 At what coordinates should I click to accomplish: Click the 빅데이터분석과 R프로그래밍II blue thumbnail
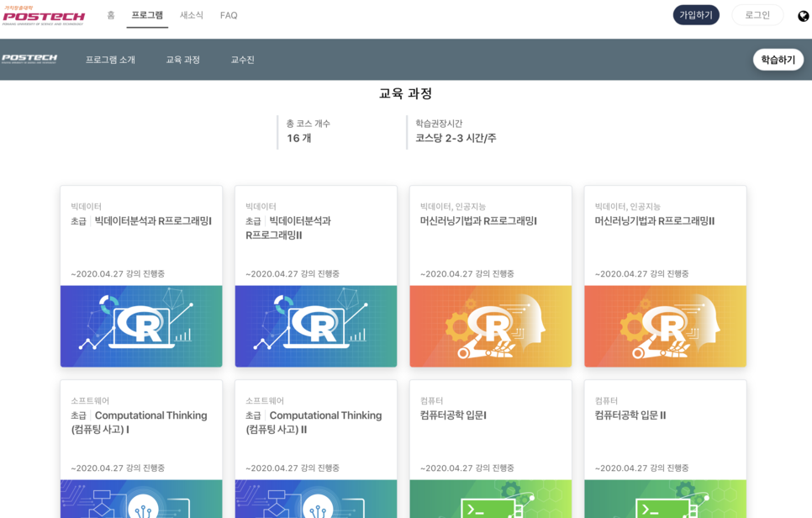[x=316, y=326]
